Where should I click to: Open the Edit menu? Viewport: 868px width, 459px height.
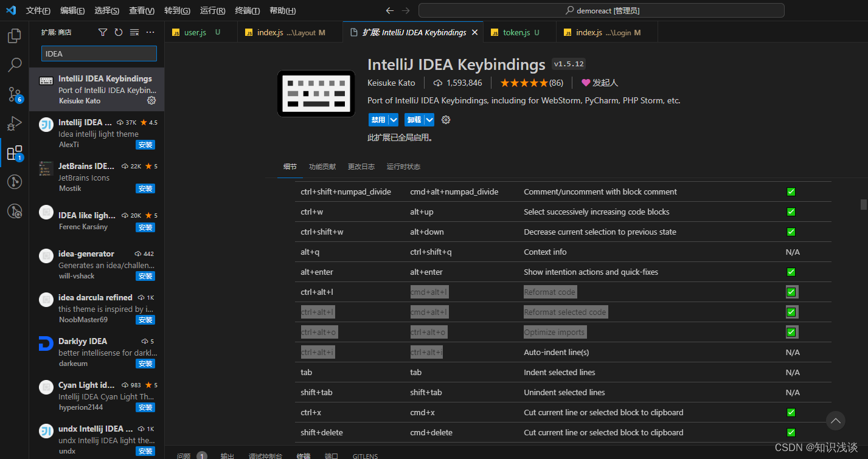(72, 10)
